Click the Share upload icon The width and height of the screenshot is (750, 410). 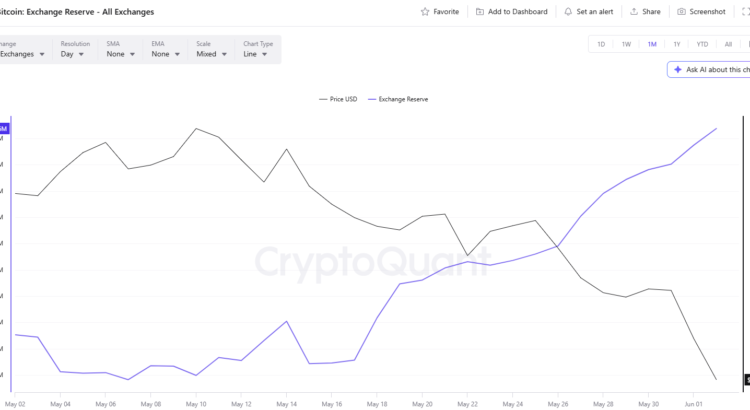tap(634, 11)
